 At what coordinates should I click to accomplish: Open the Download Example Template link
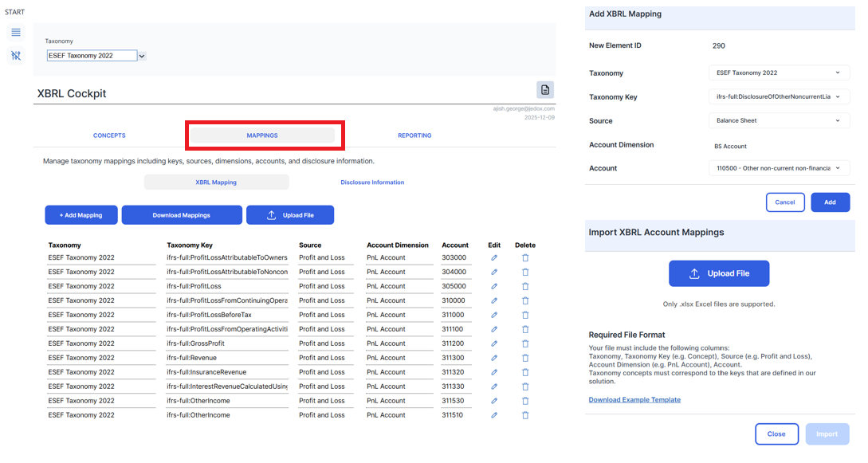point(634,400)
